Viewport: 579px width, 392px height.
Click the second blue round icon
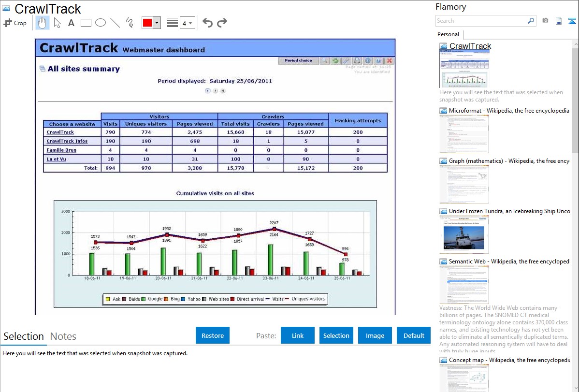pyautogui.click(x=378, y=60)
